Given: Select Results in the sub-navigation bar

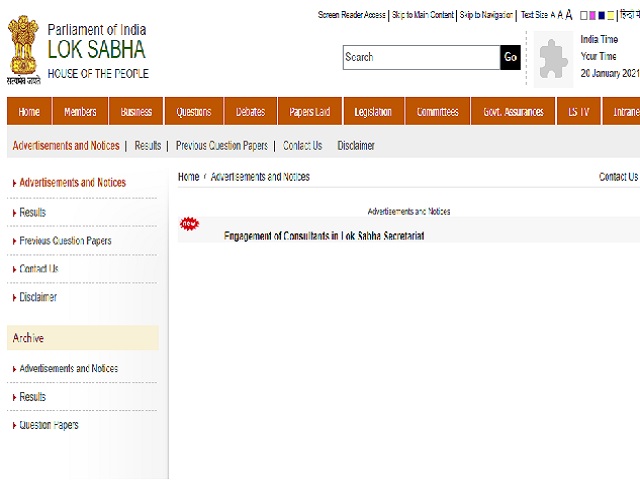Looking at the screenshot, I should tap(148, 146).
